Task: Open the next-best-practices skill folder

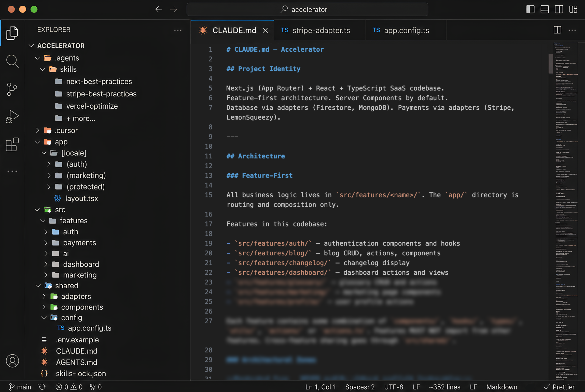Action: click(x=99, y=81)
